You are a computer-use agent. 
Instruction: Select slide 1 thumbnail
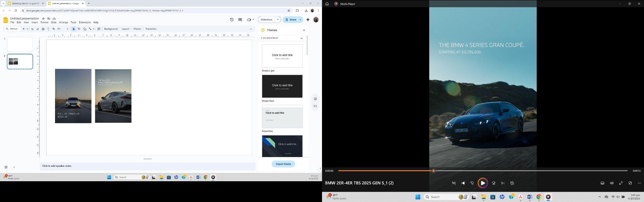(x=20, y=44)
